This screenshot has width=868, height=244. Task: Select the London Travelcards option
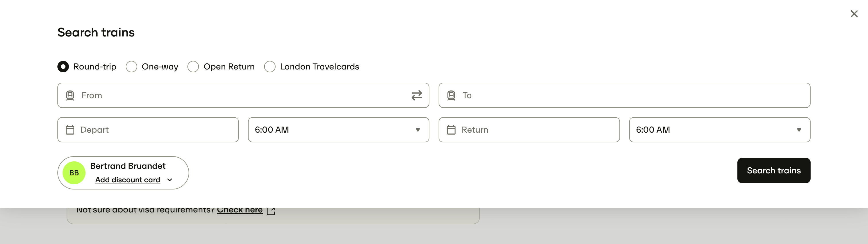270,67
